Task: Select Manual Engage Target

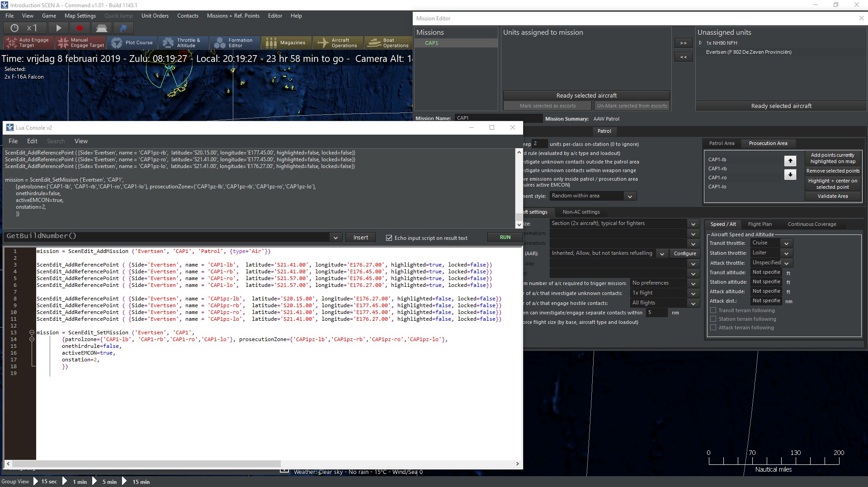Action: pos(80,43)
